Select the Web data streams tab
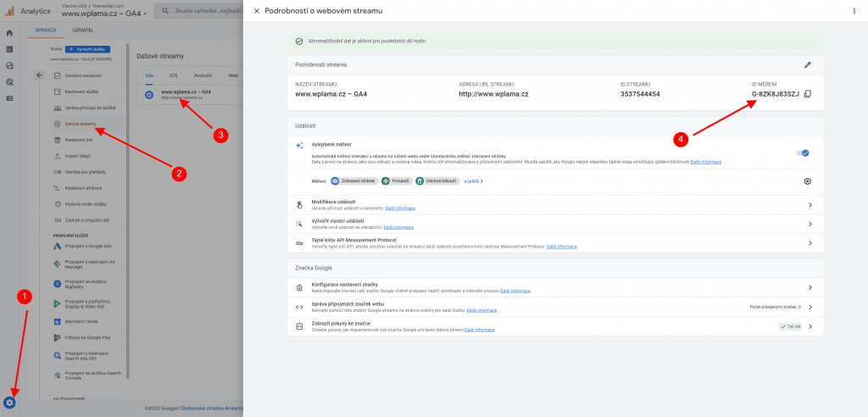This screenshot has height=417, width=868. 233,75
